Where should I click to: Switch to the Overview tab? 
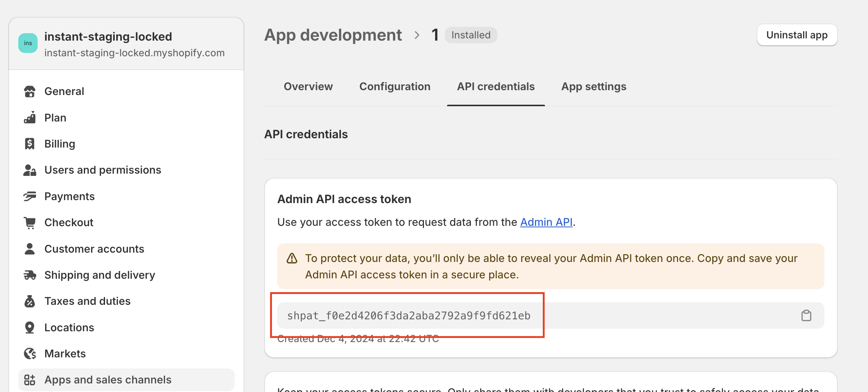tap(308, 86)
